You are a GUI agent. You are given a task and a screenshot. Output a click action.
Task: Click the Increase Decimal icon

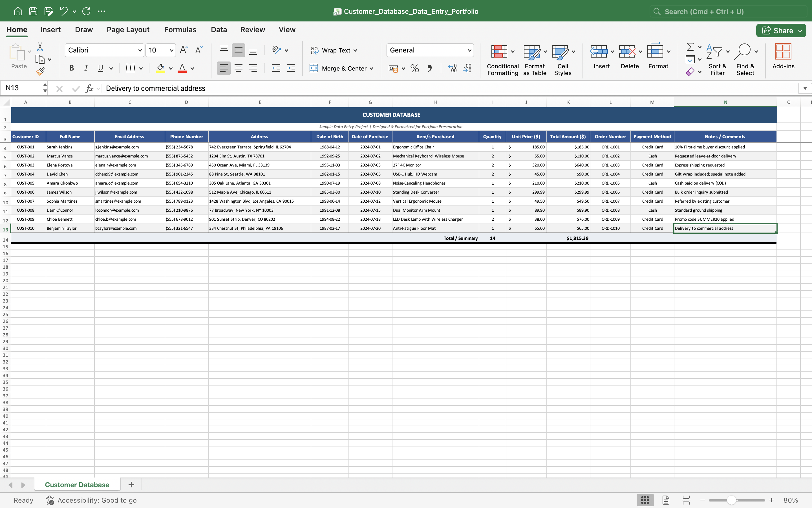[452, 69]
